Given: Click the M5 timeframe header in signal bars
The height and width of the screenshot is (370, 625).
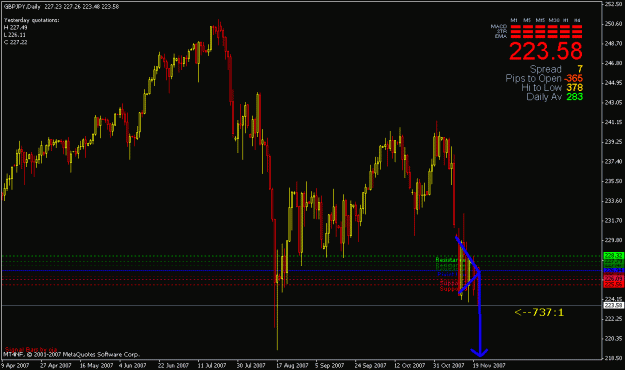Looking at the screenshot, I should (x=527, y=20).
